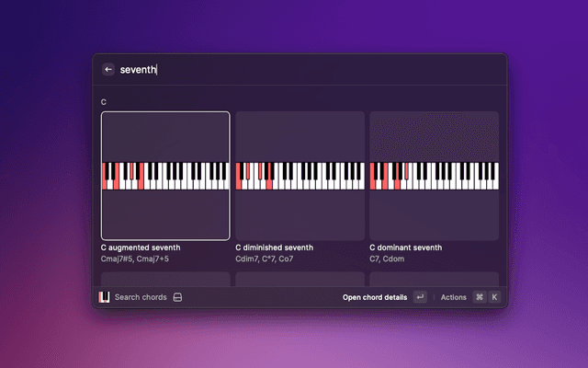
Task: Open the Actions menu
Action: pos(454,297)
